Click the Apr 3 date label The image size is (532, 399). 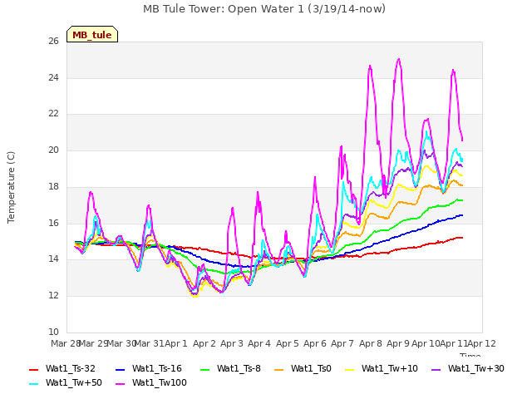pyautogui.click(x=232, y=343)
